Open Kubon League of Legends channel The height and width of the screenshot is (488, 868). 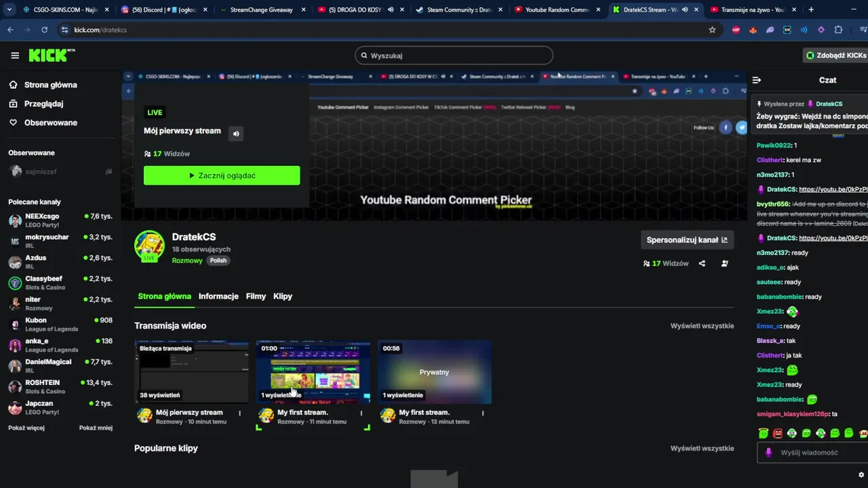click(x=60, y=324)
